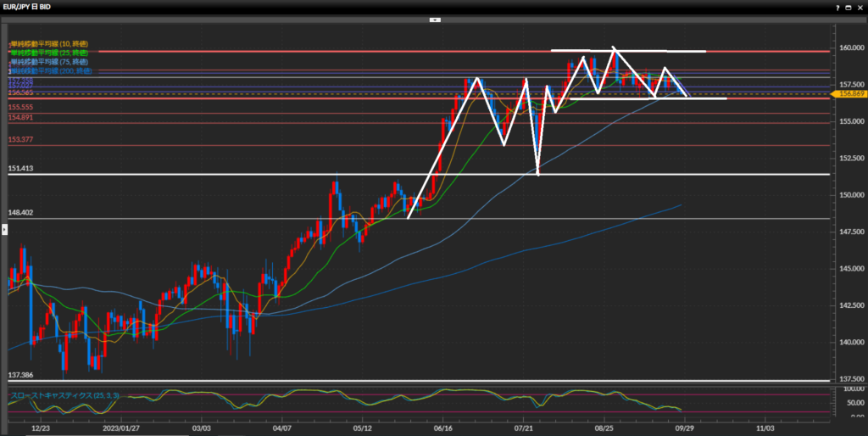Expand the left side panel arrow
The height and width of the screenshot is (436, 868).
tap(4, 229)
